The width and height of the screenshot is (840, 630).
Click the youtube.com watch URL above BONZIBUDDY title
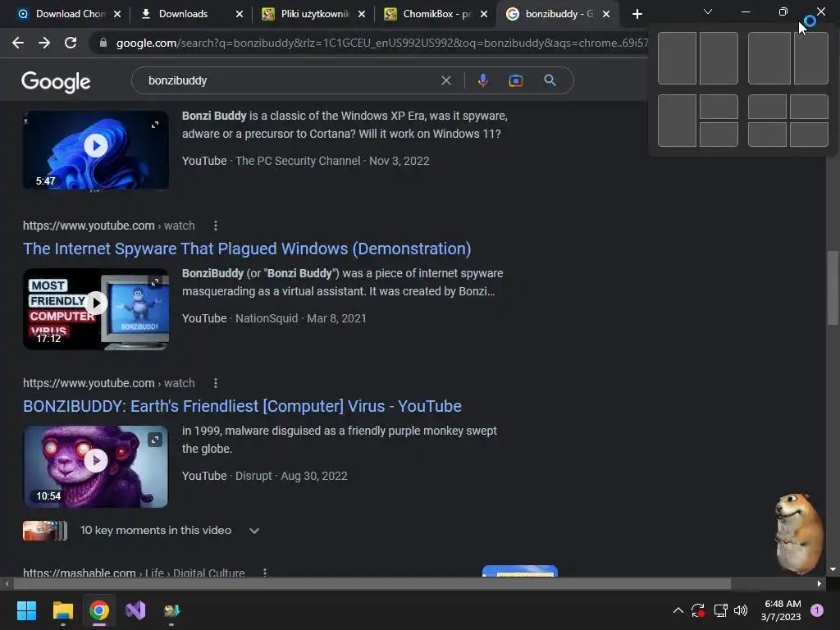point(109,383)
